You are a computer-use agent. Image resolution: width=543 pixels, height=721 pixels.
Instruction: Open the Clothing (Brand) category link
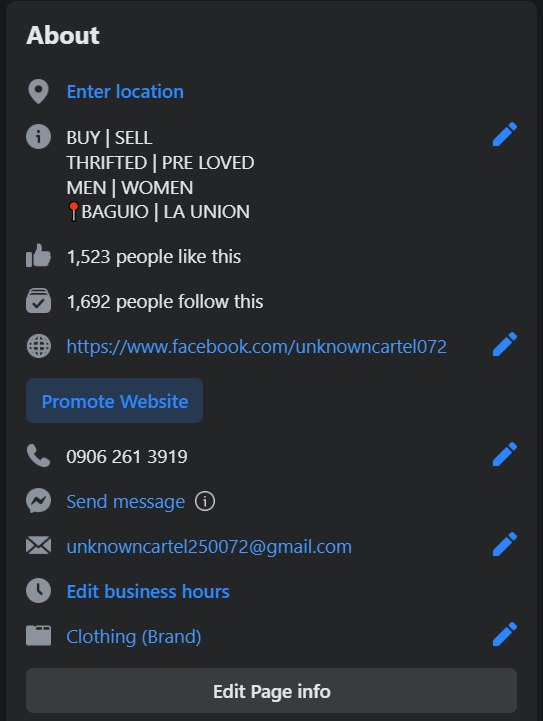pos(134,637)
